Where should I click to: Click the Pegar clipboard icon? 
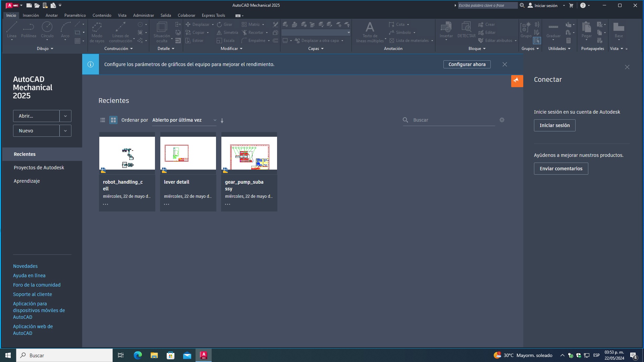pos(586,30)
